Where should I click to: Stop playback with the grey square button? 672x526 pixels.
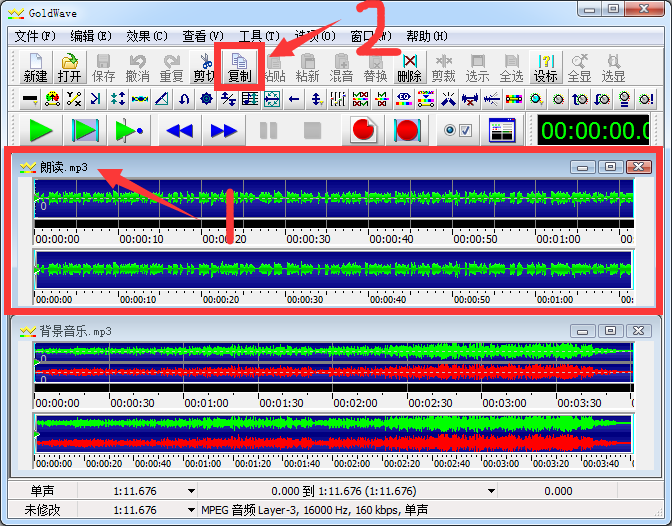[x=312, y=130]
